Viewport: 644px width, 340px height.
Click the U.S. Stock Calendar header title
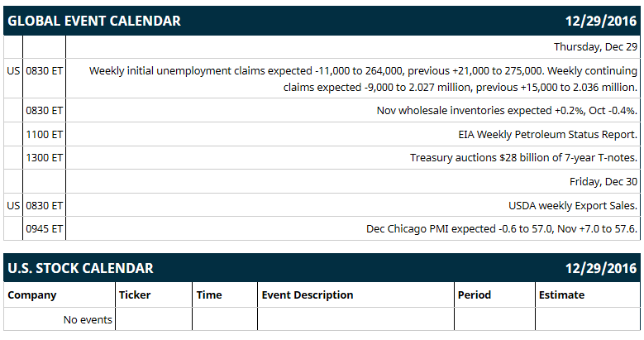(x=80, y=268)
